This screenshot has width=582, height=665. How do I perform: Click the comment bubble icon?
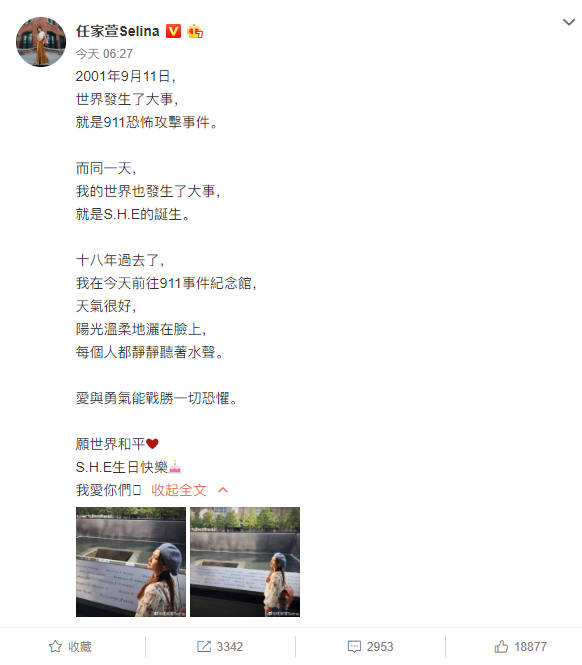[354, 646]
